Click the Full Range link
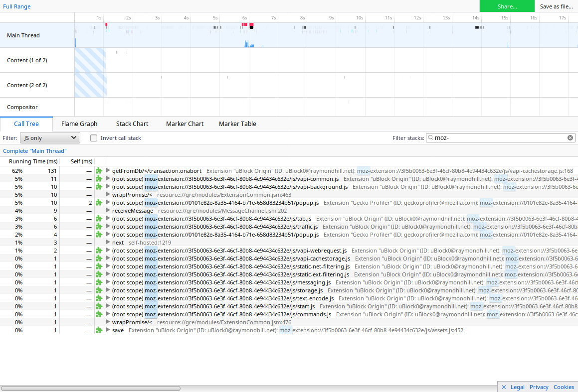 coord(16,6)
